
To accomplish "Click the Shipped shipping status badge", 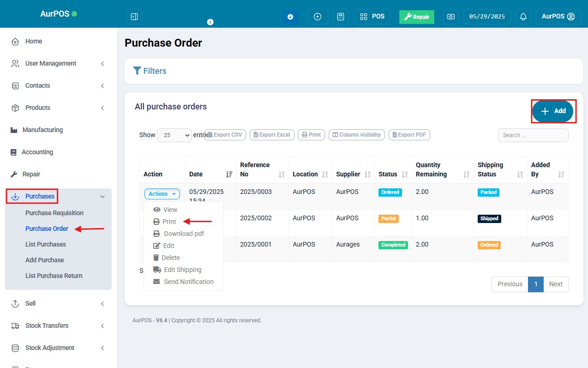I will click(x=489, y=218).
